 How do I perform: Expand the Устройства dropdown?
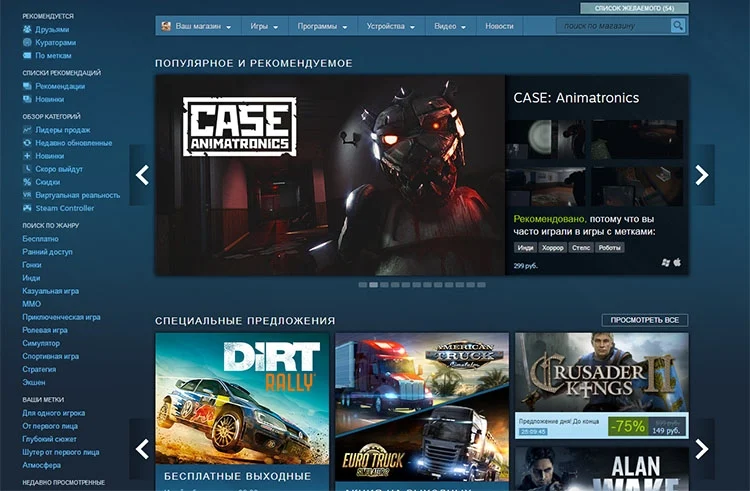pyautogui.click(x=391, y=26)
